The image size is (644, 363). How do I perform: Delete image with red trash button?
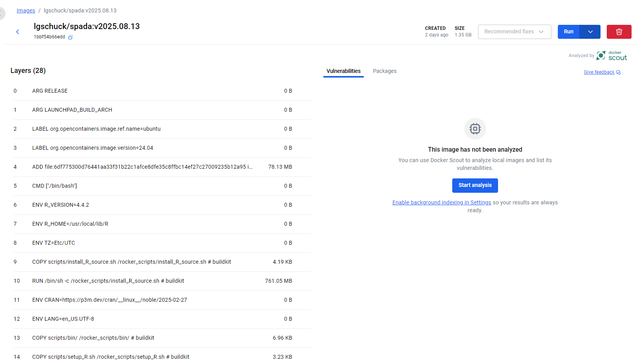tap(619, 32)
